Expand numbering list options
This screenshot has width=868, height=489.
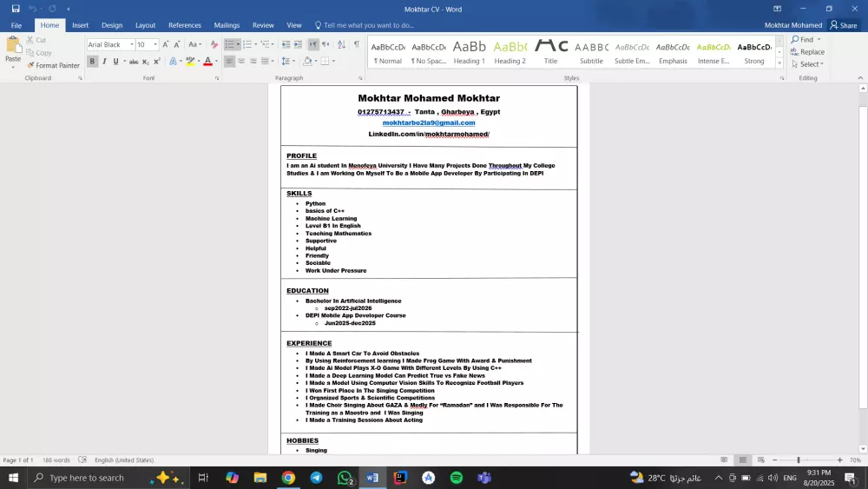[256, 44]
